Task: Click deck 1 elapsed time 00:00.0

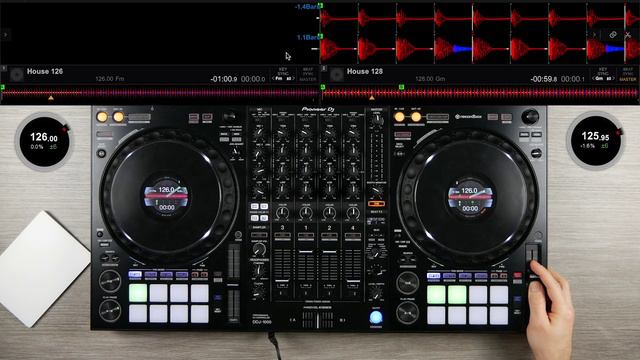Action: pos(253,79)
